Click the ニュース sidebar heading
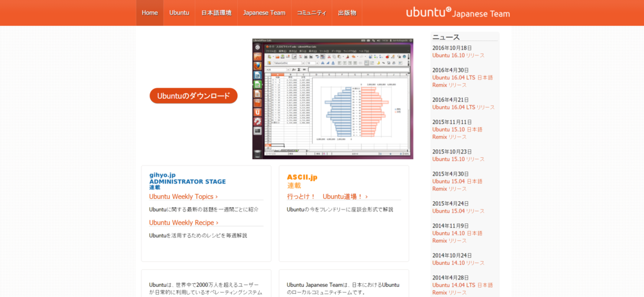Viewport: 644px width, 297px height. (x=446, y=37)
